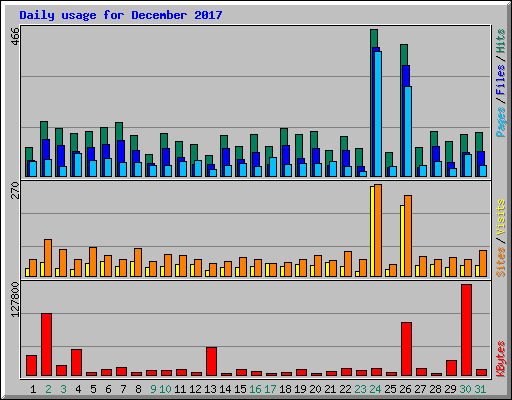
Task: Click day label '2' on x-axis
Action: (48, 389)
